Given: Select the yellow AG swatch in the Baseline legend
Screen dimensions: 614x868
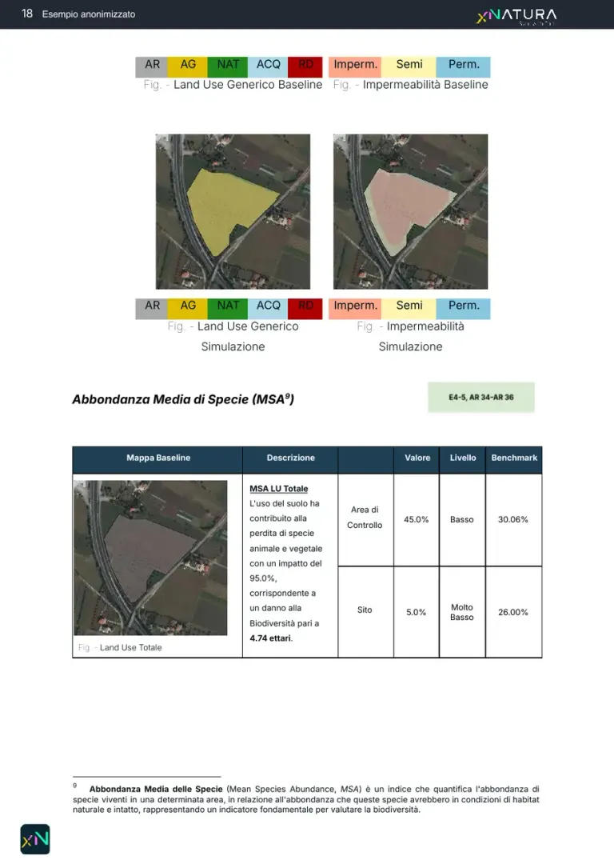Looking at the screenshot, I should (188, 67).
